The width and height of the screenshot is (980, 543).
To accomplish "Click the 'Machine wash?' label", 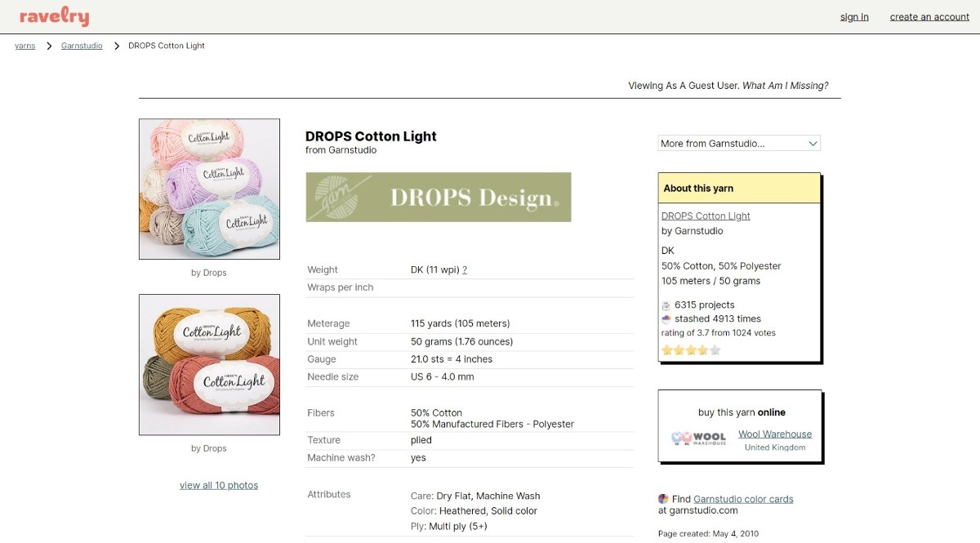I will [x=341, y=458].
